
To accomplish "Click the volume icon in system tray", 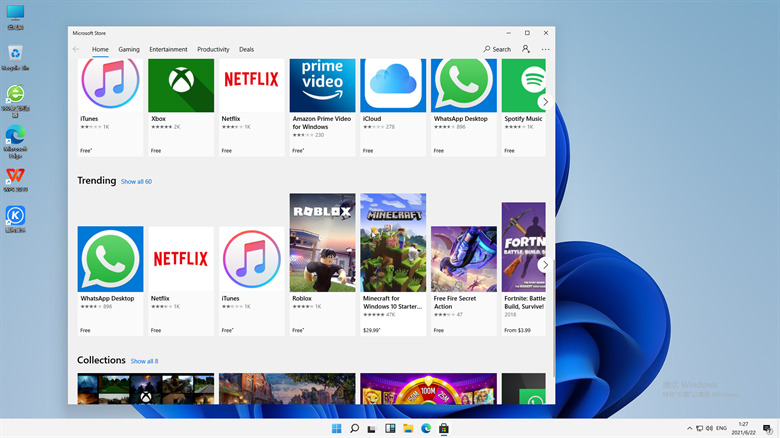I will [709, 429].
